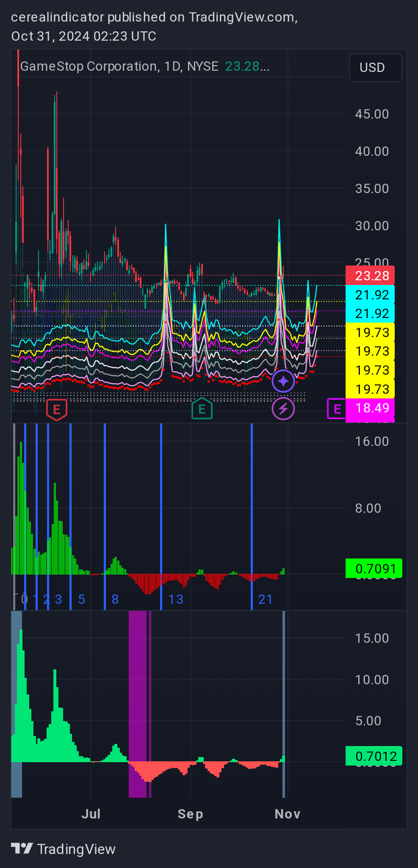Click the 40.00 price axis label

[x=372, y=151]
